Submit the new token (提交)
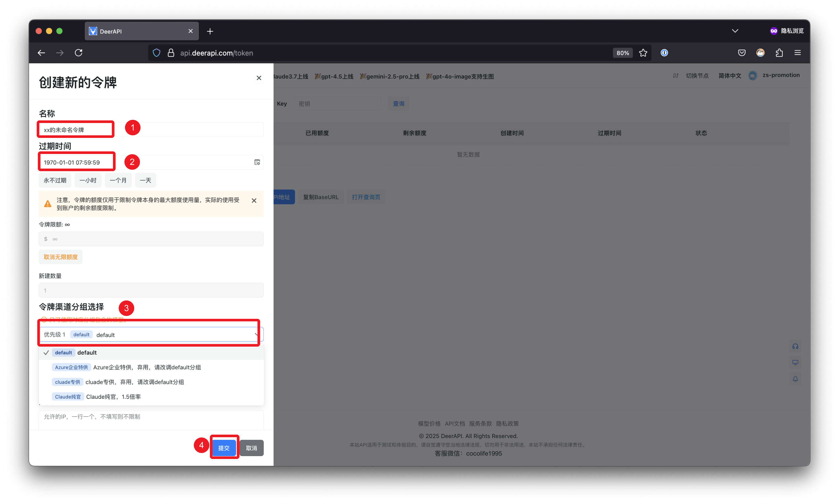 pyautogui.click(x=224, y=448)
